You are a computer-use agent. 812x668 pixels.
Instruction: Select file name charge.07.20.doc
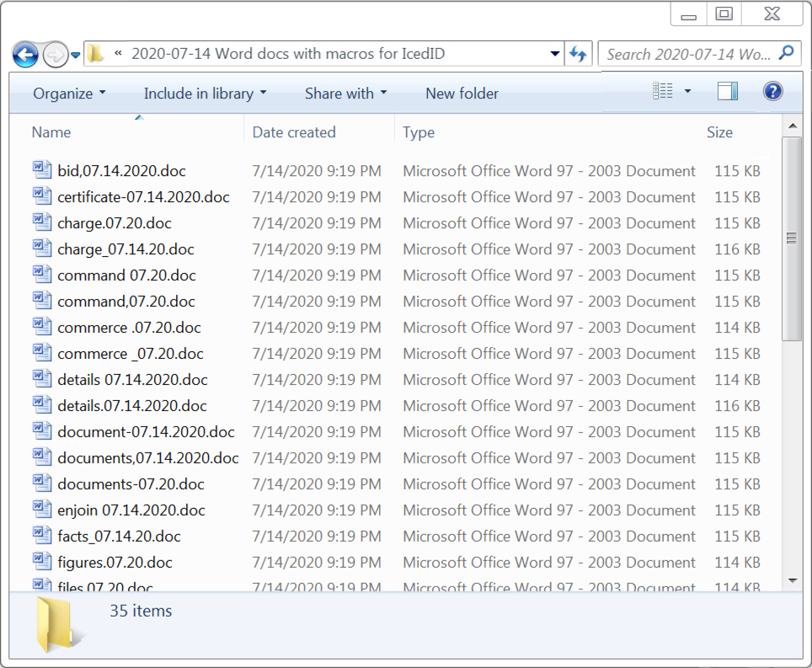(x=115, y=223)
